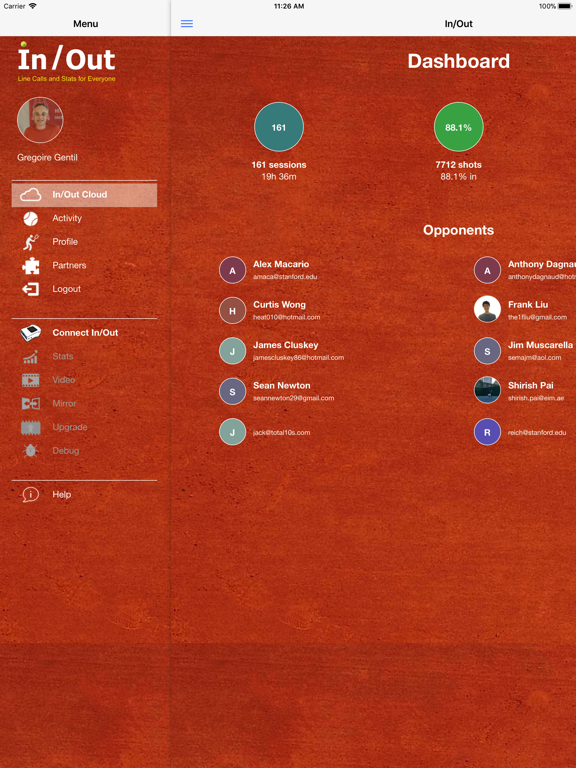Click the In/Out Cloud icon
576x768 pixels.
[30, 194]
